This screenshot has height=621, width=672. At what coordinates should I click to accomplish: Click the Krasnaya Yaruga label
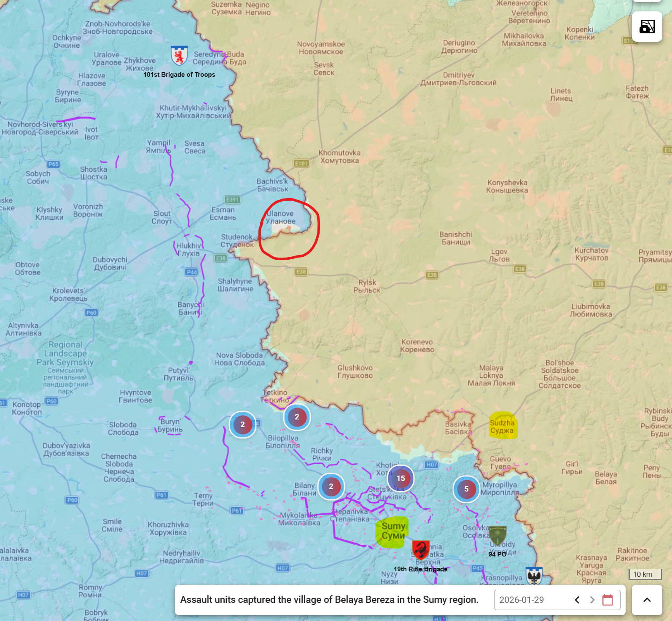[x=591, y=569]
